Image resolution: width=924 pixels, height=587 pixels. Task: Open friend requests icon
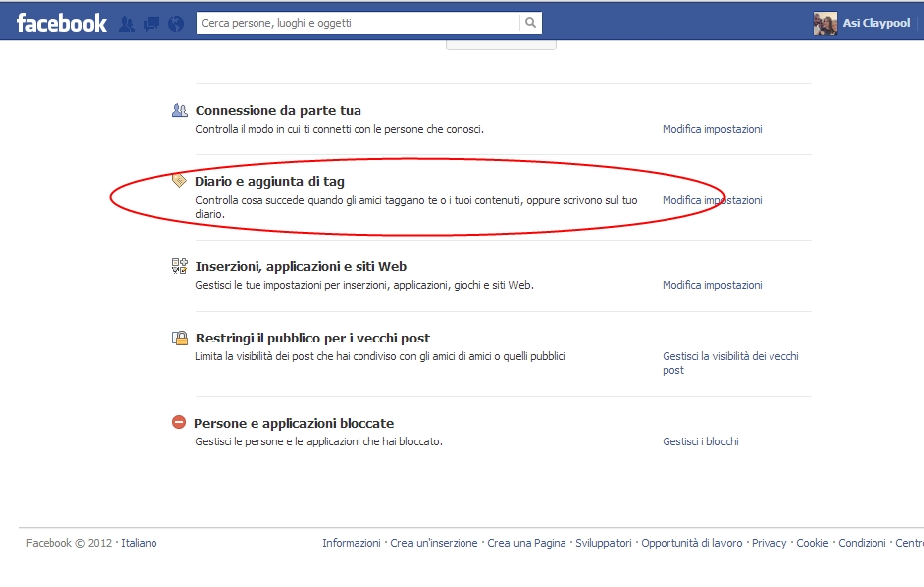coord(127,23)
